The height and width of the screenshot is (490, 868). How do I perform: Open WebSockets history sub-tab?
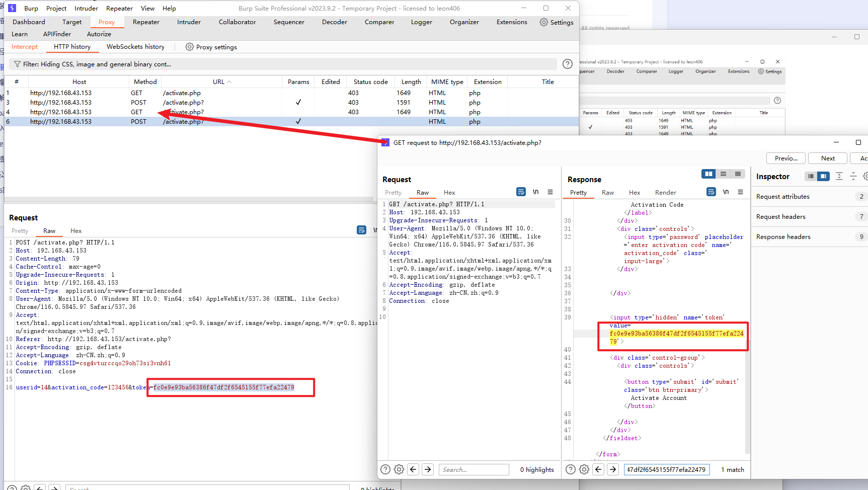tap(135, 47)
